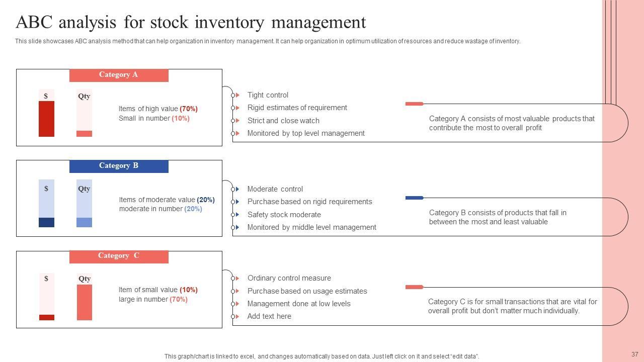Viewport: 644px width, 362px height.
Task: Click the "Purchase based on usage estimates" text
Action: tap(307, 291)
